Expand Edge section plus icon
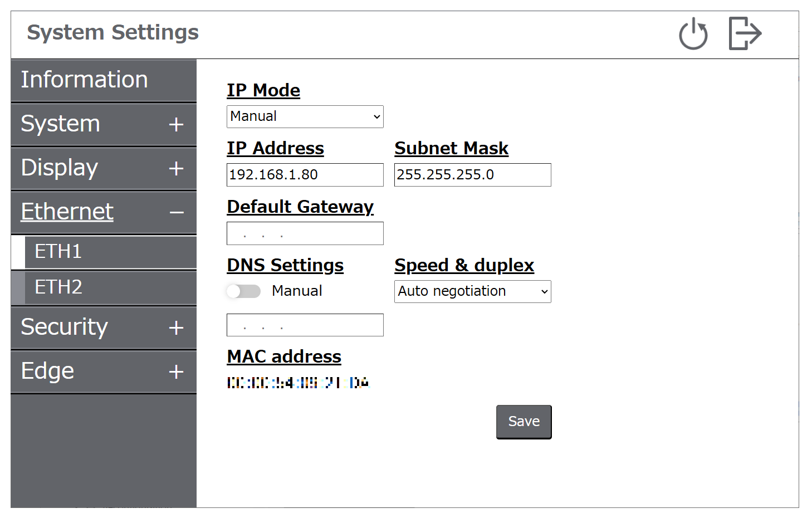 point(176,372)
